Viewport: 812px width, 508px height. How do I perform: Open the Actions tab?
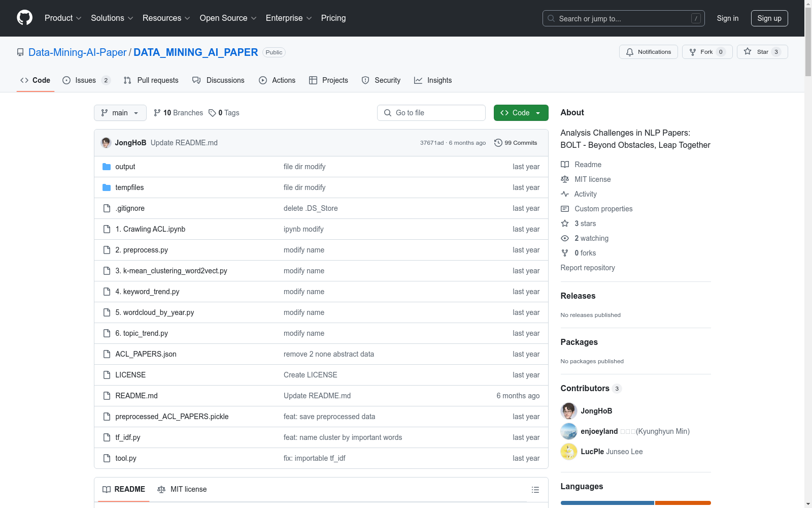[x=277, y=80]
